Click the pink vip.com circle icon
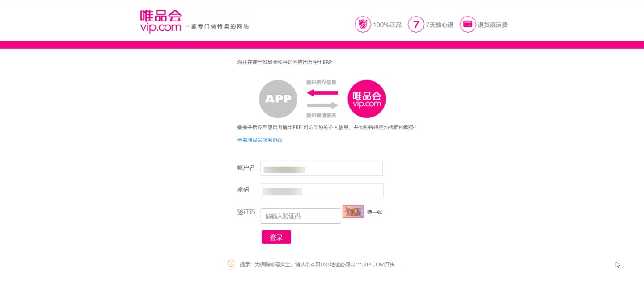The width and height of the screenshot is (644, 284). [x=367, y=99]
